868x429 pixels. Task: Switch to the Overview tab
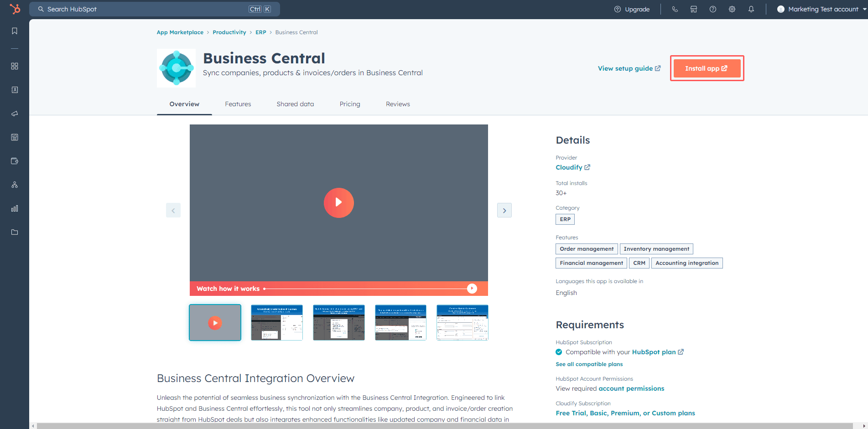point(184,104)
